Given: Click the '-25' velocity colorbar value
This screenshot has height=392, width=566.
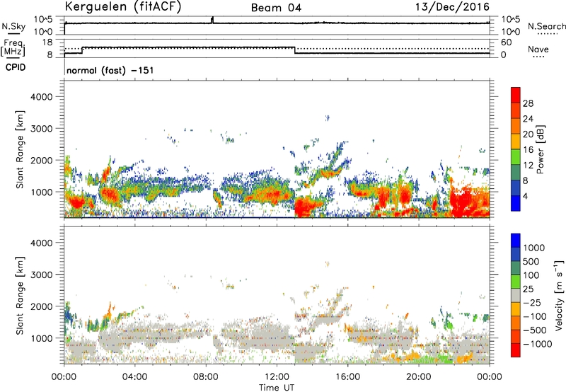Looking at the screenshot, I should 532,302.
